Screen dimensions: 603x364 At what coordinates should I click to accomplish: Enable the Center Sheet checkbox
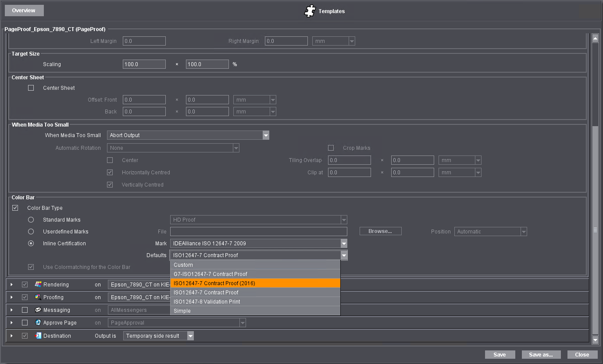coord(31,88)
